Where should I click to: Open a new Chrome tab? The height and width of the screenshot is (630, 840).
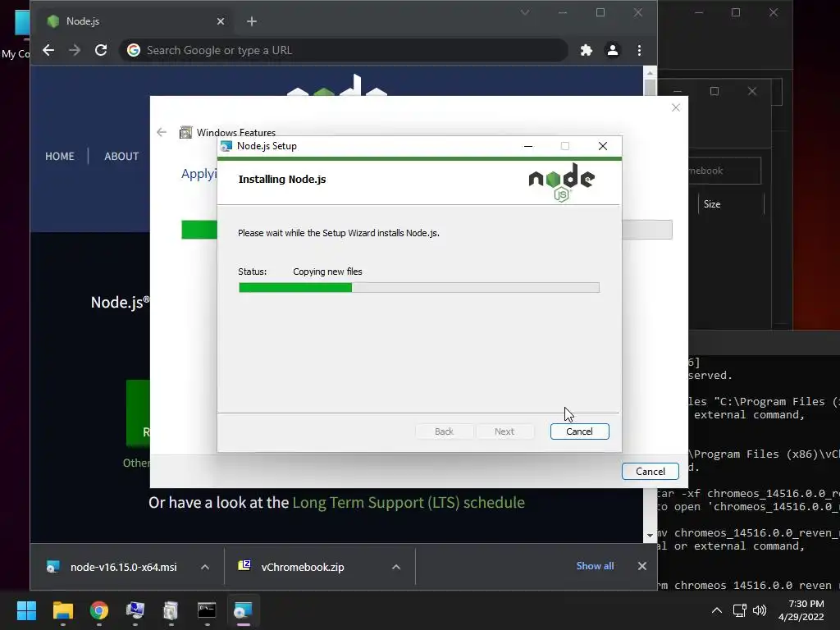pyautogui.click(x=252, y=21)
